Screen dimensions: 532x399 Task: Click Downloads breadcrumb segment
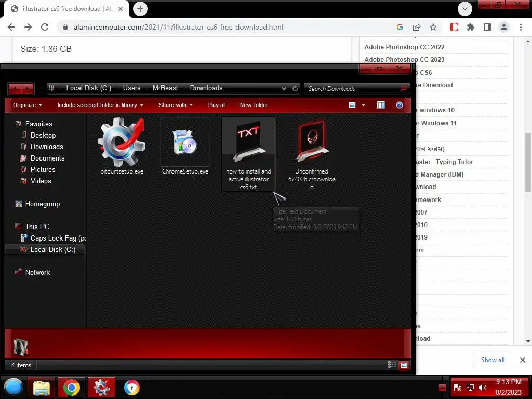[x=206, y=88]
